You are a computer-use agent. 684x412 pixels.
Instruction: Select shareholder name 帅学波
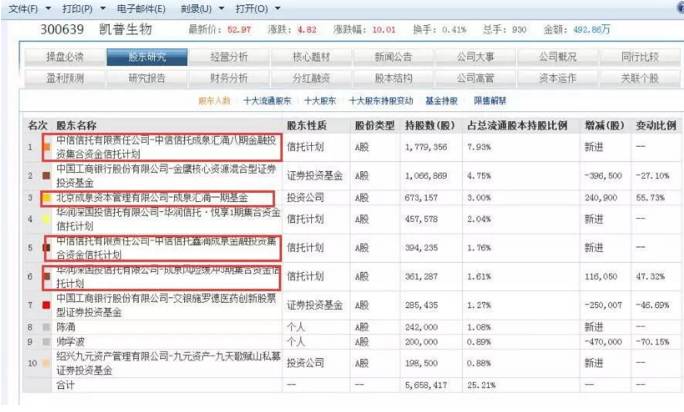tap(70, 342)
